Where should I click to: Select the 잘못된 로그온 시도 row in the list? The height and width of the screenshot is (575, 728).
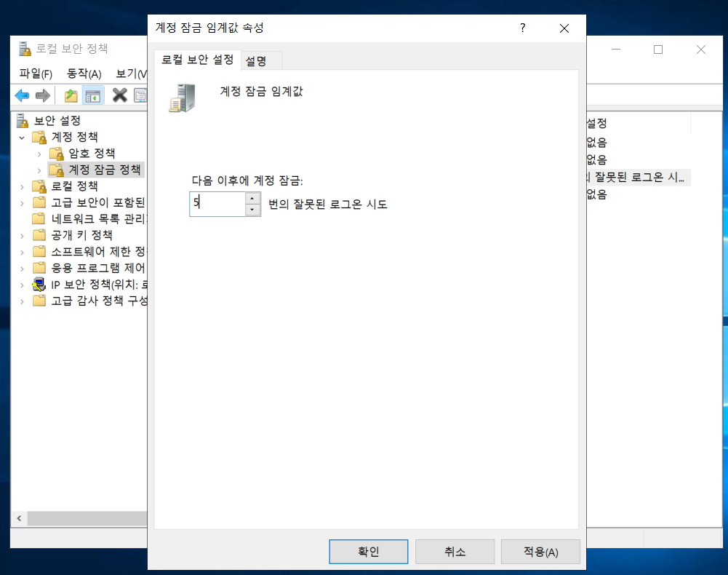tap(639, 177)
